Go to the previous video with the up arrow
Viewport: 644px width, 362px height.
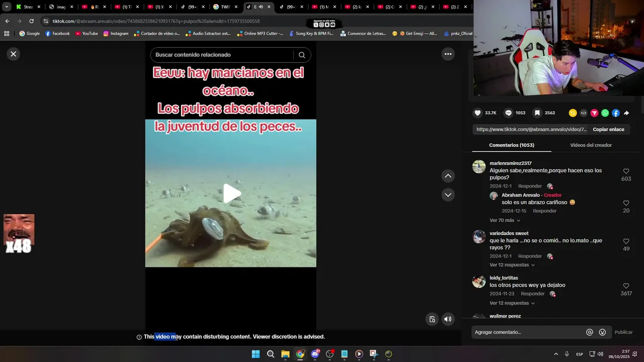pyautogui.click(x=448, y=176)
